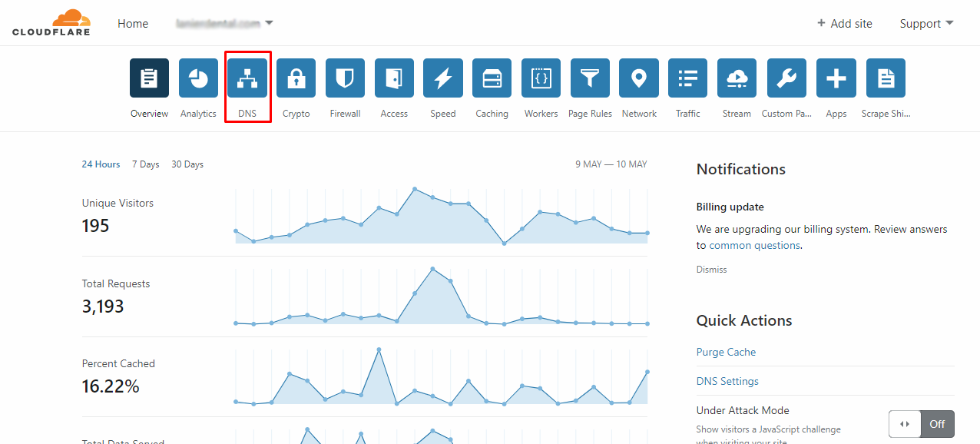Open the Crypto padlock icon
Viewport: 980px width, 444px height.
coord(296,78)
